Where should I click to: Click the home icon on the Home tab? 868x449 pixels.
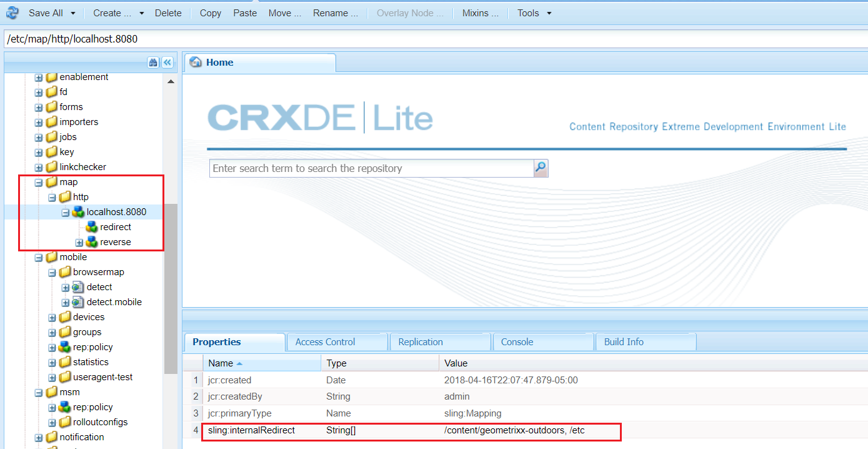point(196,62)
